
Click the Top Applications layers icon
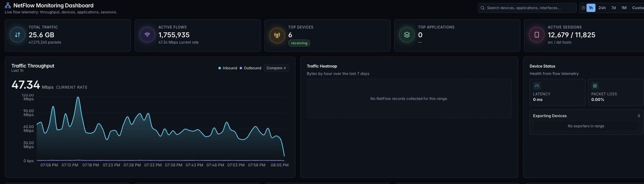[x=407, y=34]
